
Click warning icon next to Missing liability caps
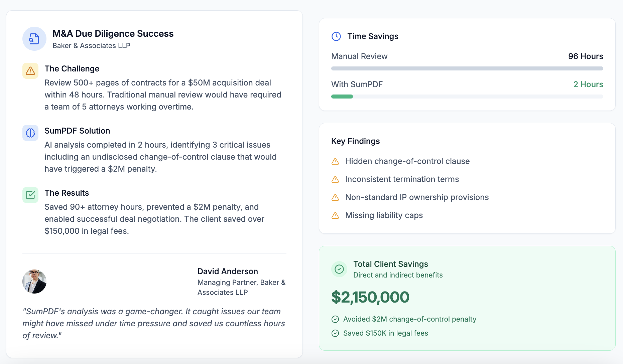point(335,215)
